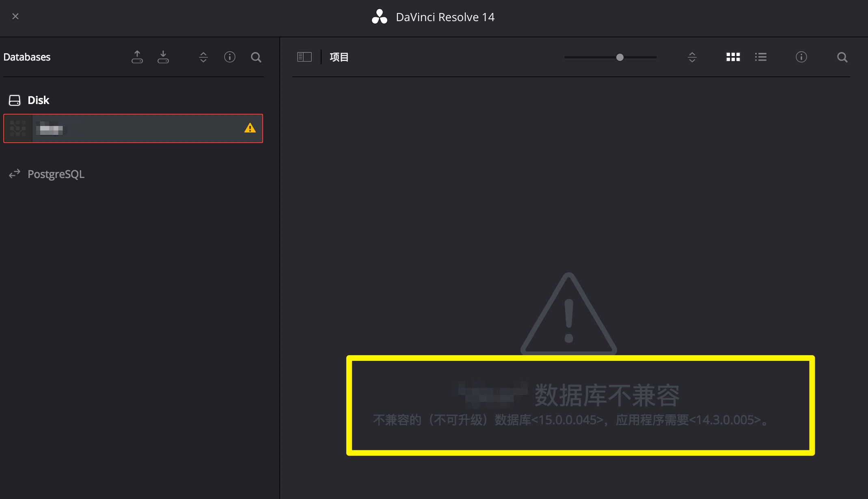
Task: Show project info icon
Action: point(801,57)
